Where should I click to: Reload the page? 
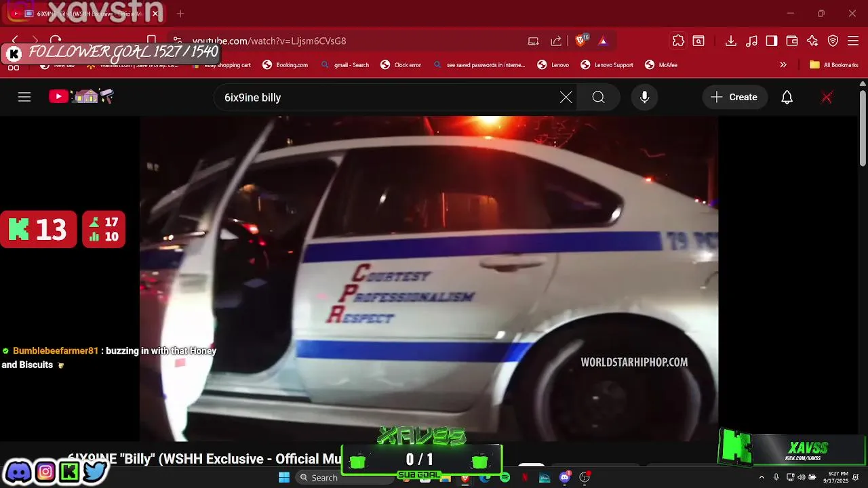tap(56, 41)
